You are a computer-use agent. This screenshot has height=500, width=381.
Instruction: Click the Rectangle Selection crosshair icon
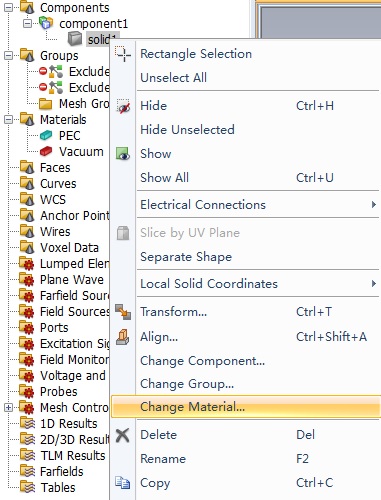[x=123, y=54]
